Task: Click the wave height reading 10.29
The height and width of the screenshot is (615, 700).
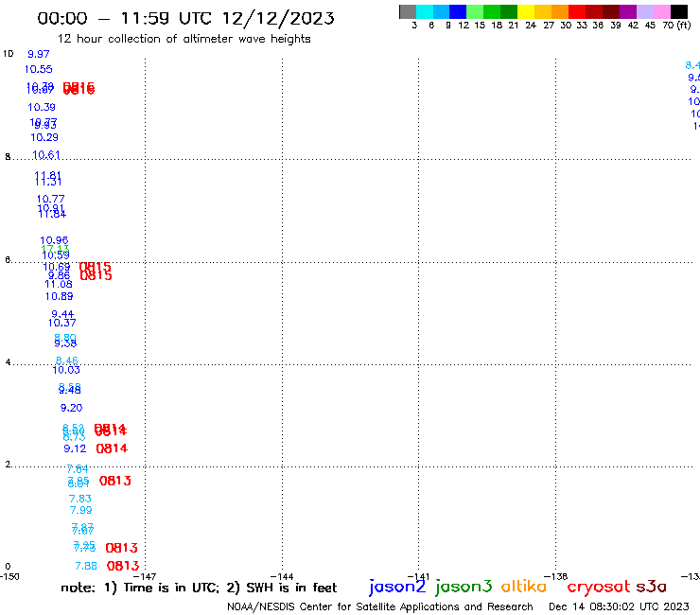Action: click(x=44, y=137)
